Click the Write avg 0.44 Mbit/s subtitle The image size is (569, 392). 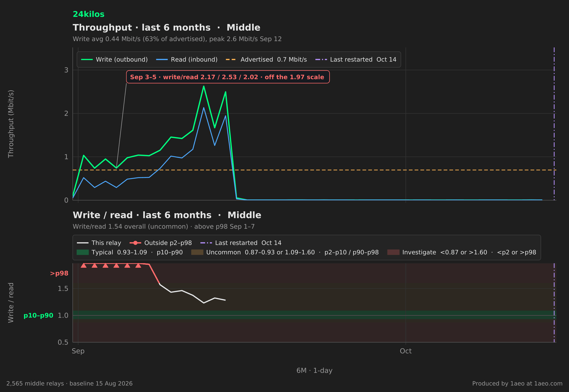[x=177, y=39]
